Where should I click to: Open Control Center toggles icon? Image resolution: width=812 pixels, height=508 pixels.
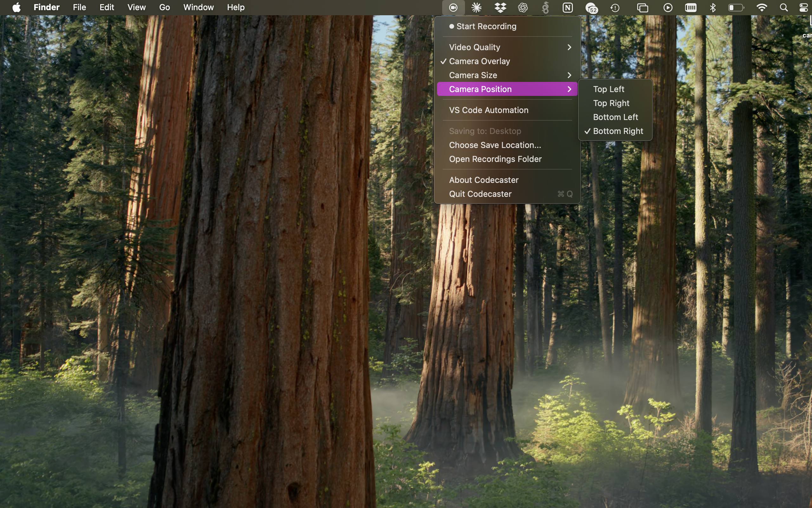click(x=804, y=7)
